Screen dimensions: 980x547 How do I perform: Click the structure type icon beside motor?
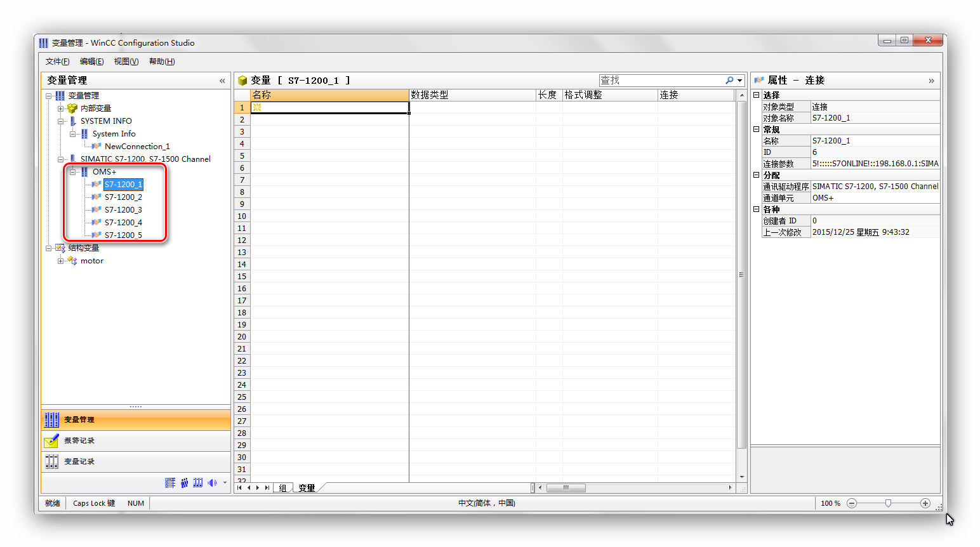72,260
